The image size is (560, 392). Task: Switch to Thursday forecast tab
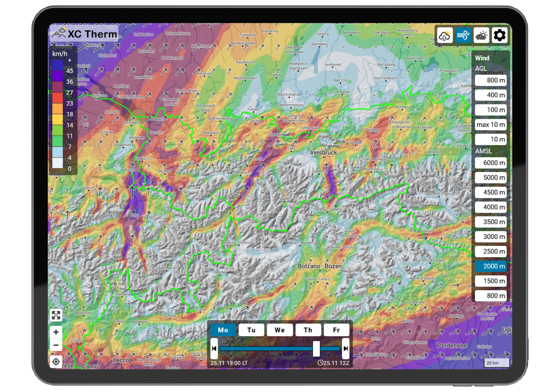(308, 330)
